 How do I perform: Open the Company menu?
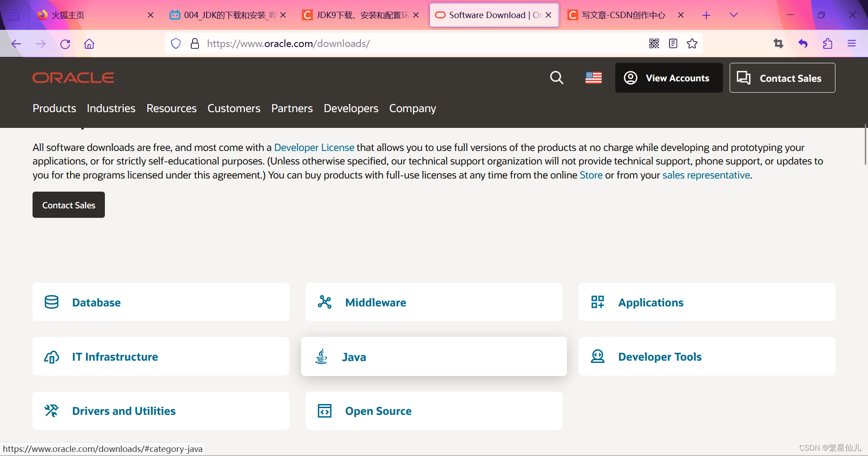[413, 108]
